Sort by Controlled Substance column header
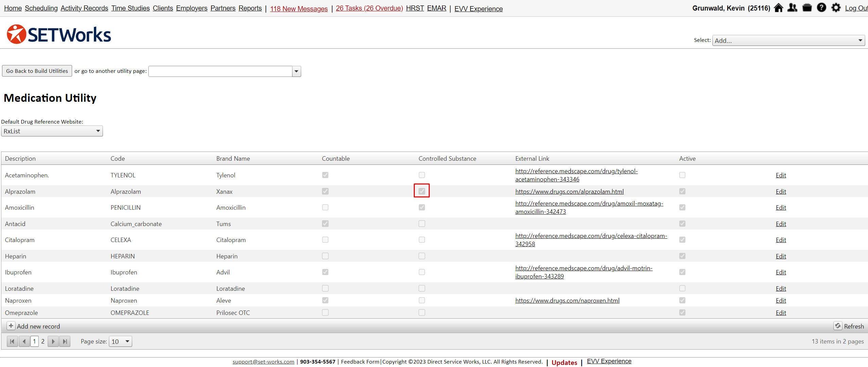The height and width of the screenshot is (367, 868). tap(447, 158)
